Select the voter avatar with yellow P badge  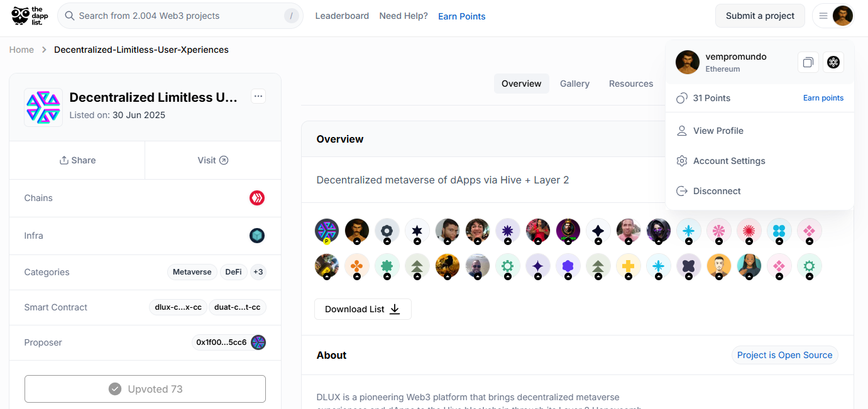coord(327,231)
